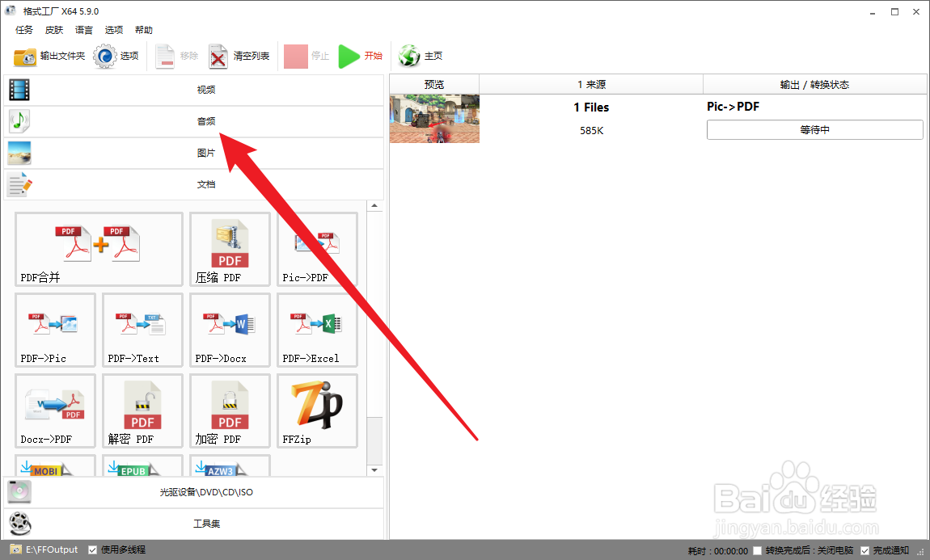
Task: Open the 帮助 help menu
Action: [143, 30]
